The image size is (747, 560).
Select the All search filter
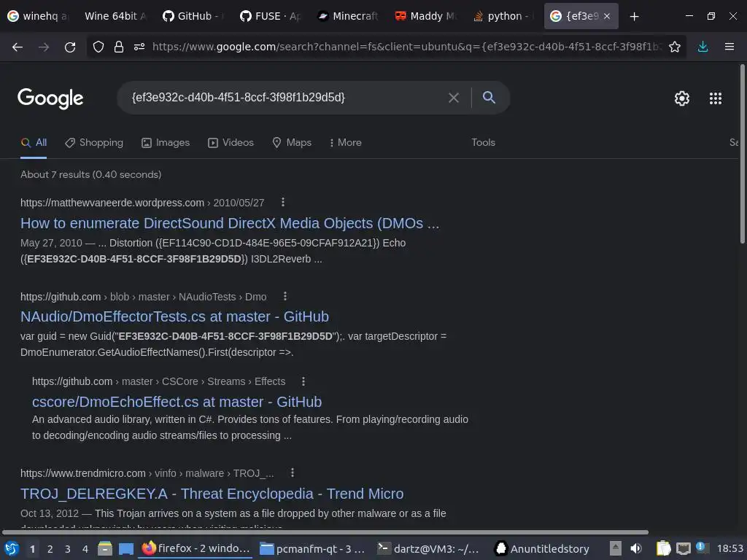point(34,142)
